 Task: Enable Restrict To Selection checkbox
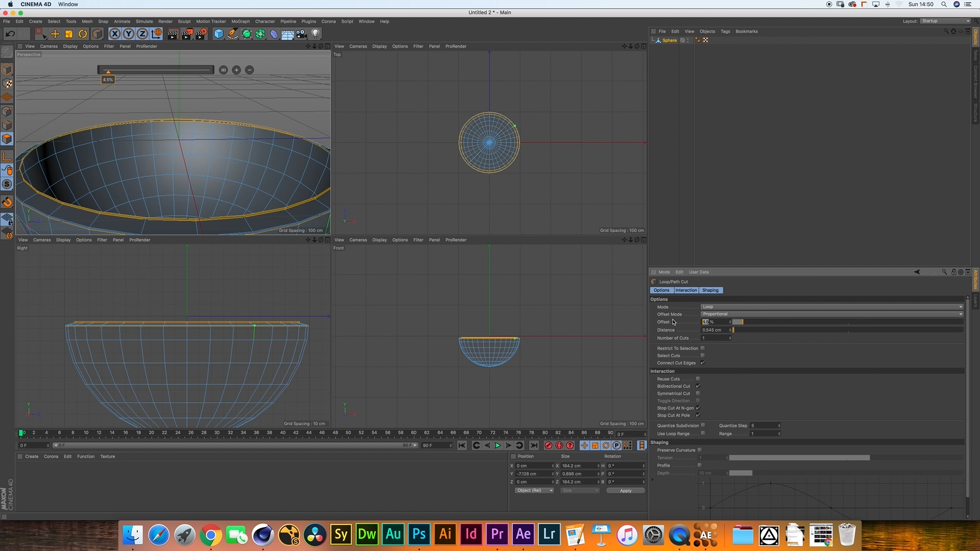tap(702, 348)
